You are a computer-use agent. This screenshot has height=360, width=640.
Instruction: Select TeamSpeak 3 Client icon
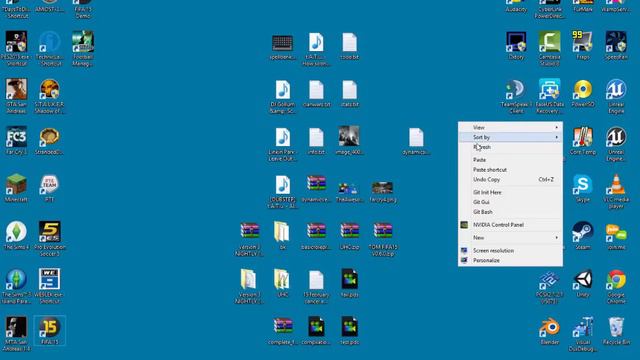[x=516, y=96]
